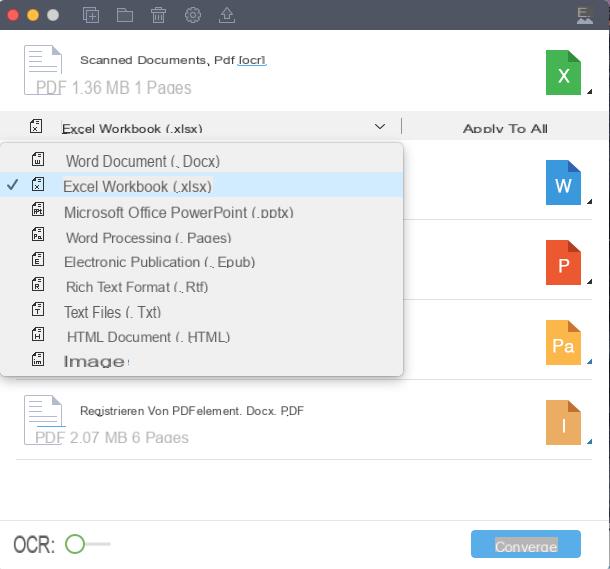Click the Txt menu row icon
Viewport: 610px width, 569px height.
38,310
